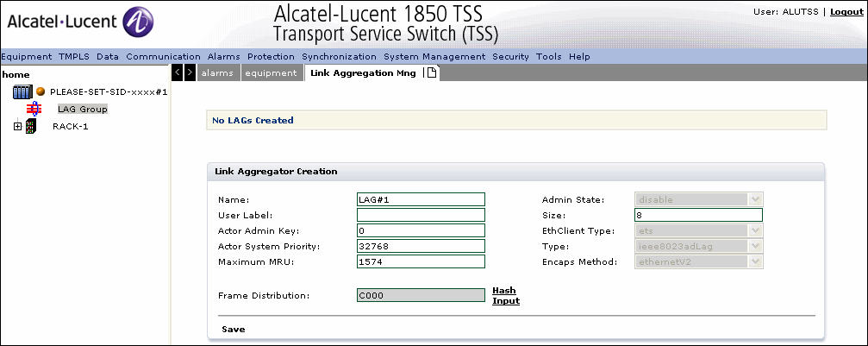Open the Help menu
This screenshot has height=346, width=868.
[579, 57]
